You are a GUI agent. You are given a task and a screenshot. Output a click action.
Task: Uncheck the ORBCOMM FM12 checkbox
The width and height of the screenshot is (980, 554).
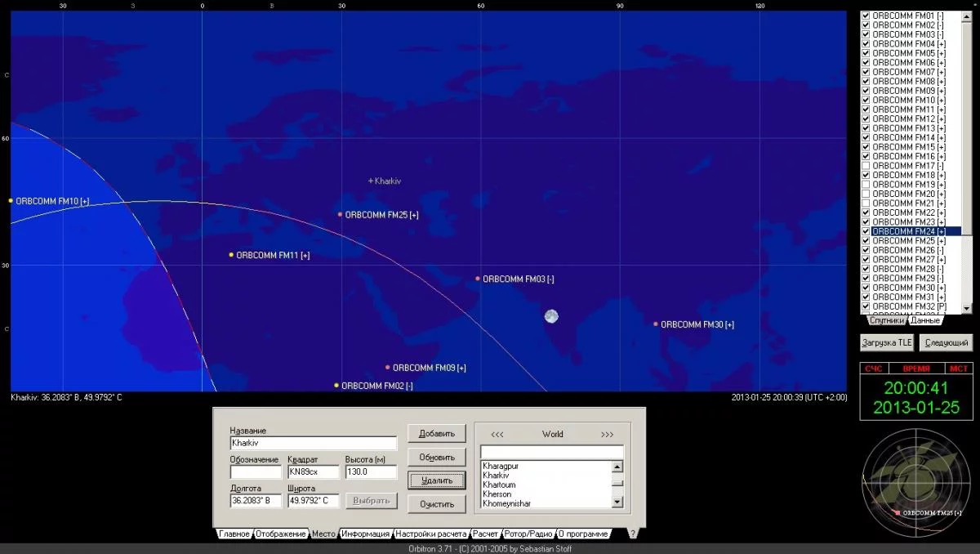866,118
